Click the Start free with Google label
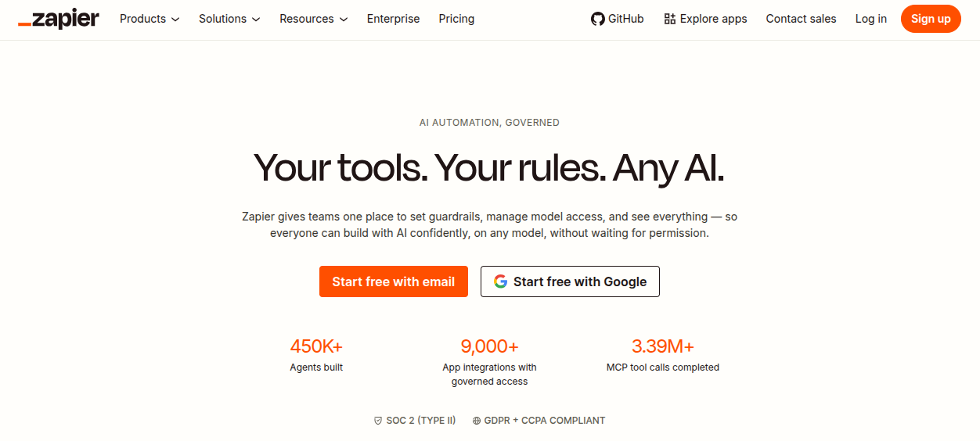Viewport: 980px width, 441px height. coord(580,281)
